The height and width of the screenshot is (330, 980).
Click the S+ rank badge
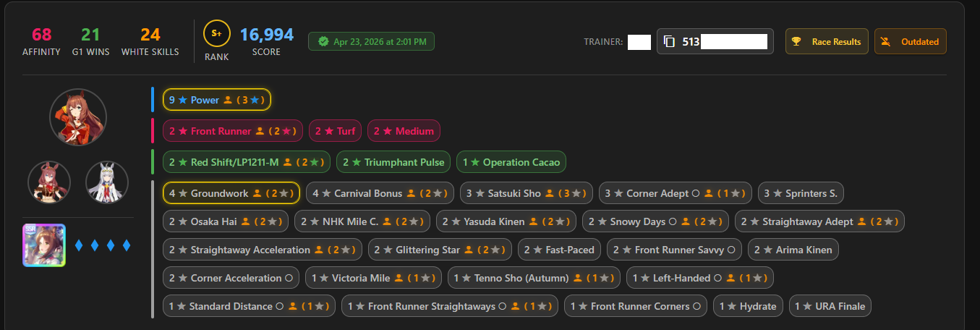pos(216,33)
